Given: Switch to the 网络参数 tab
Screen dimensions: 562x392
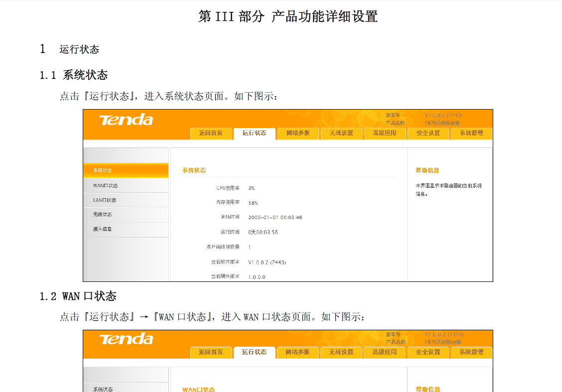Looking at the screenshot, I should (298, 133).
